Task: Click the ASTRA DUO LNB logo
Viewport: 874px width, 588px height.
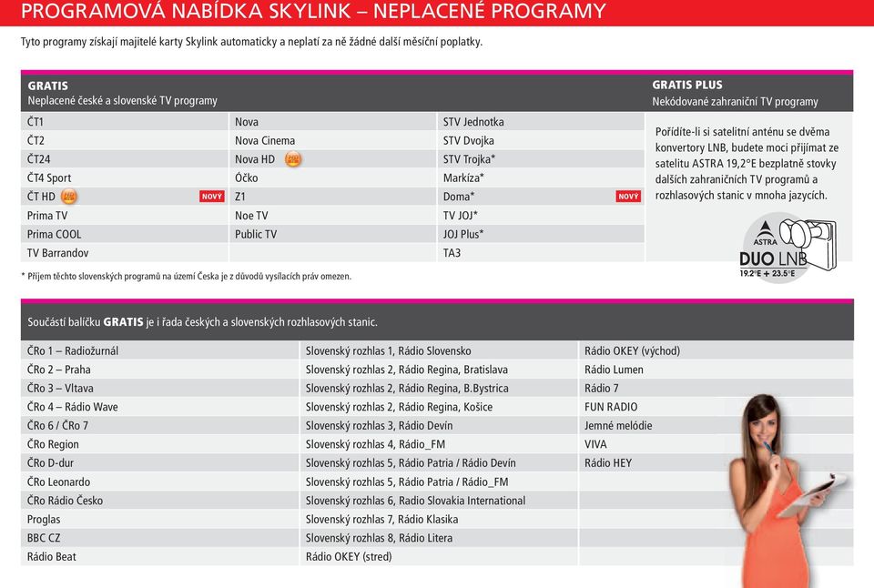Action: (788, 248)
